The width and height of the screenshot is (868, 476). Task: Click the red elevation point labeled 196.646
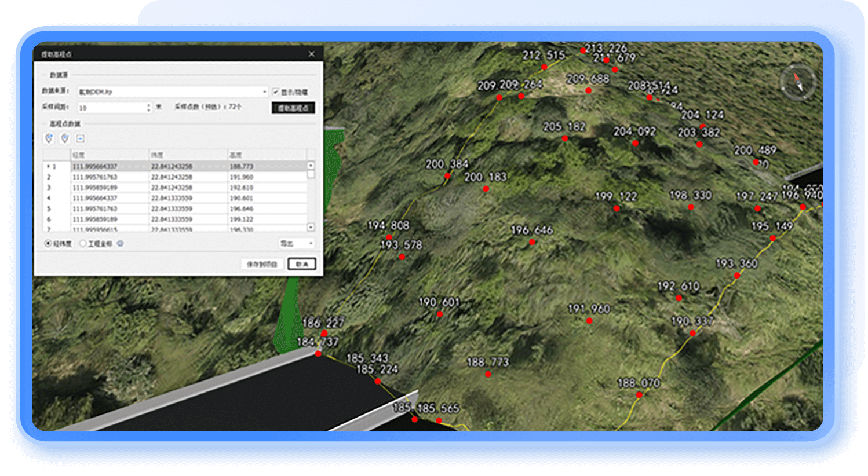pos(532,242)
